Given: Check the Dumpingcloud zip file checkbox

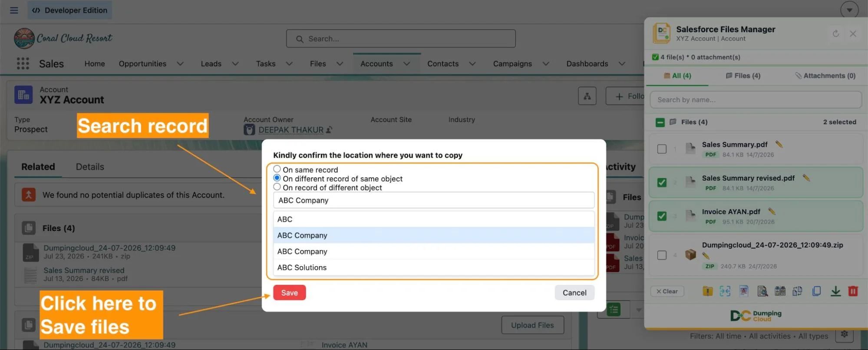Looking at the screenshot, I should click(x=662, y=255).
